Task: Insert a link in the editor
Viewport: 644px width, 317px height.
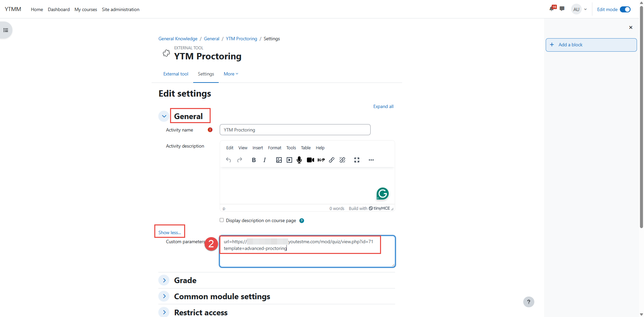Action: 332,160
